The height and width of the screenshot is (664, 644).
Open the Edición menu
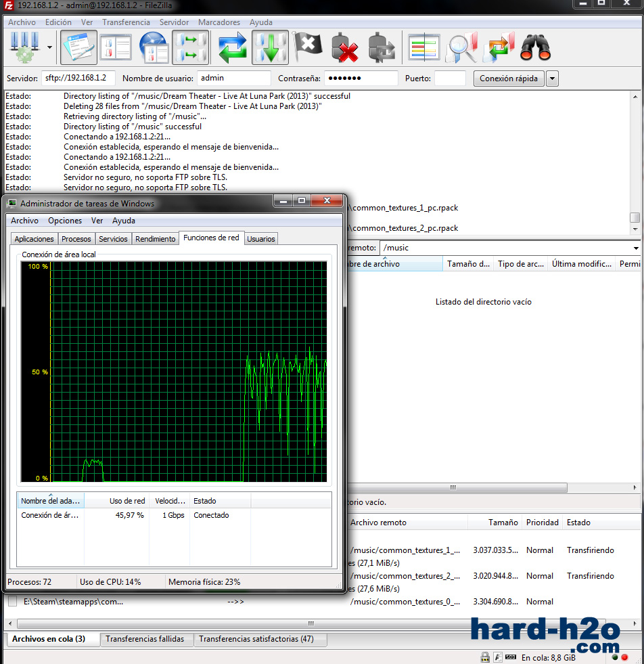click(x=58, y=22)
